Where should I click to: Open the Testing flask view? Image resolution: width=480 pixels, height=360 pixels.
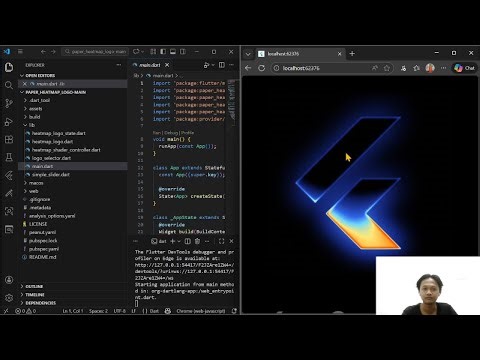tap(9, 157)
